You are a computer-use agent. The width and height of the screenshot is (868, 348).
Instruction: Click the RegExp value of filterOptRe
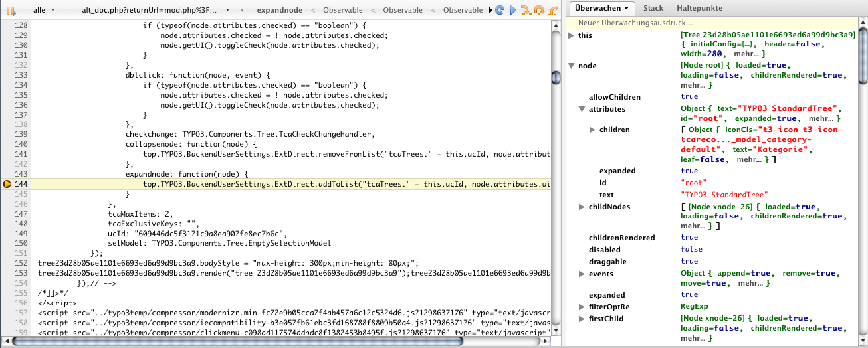695,307
